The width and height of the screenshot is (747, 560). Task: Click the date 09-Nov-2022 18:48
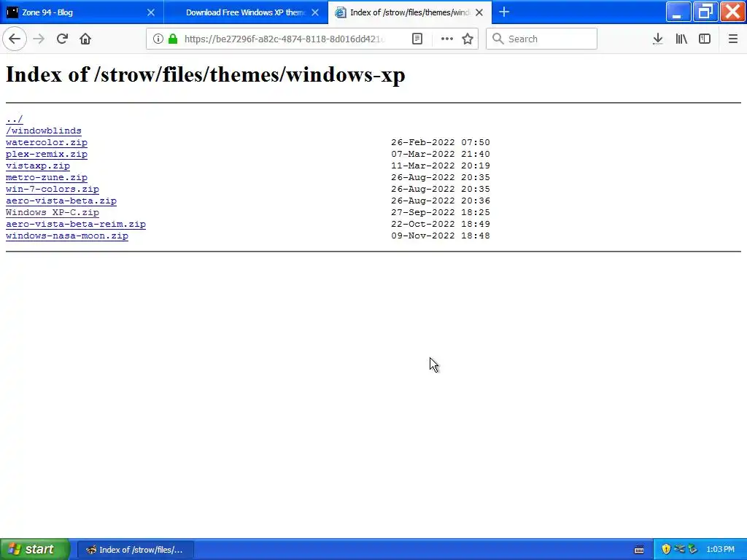click(441, 236)
